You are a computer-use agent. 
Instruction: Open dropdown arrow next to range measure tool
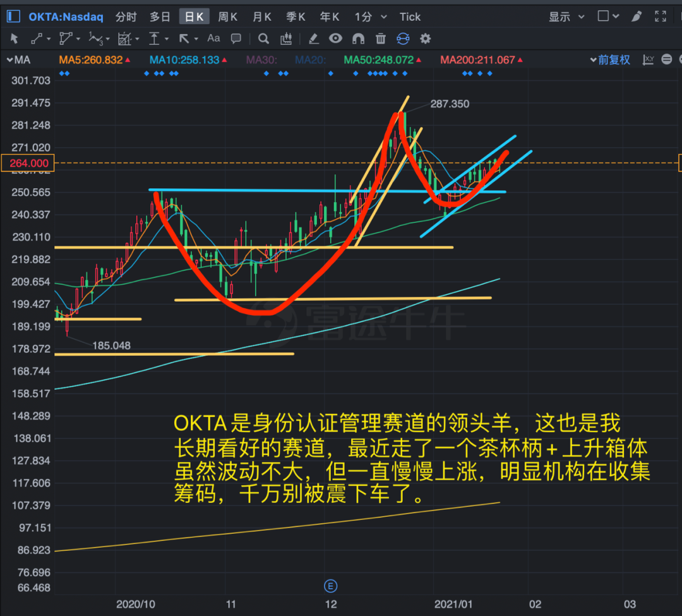click(x=167, y=39)
